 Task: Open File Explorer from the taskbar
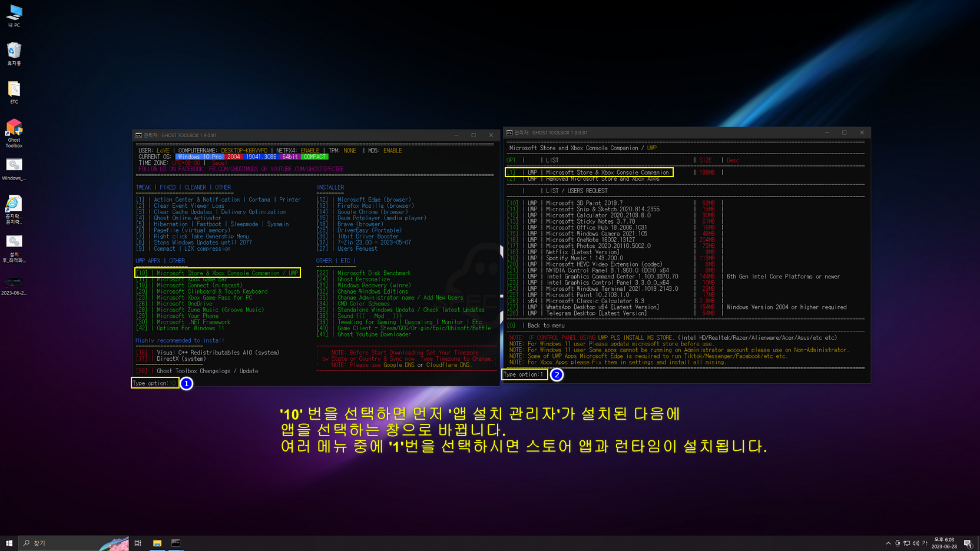[157, 543]
